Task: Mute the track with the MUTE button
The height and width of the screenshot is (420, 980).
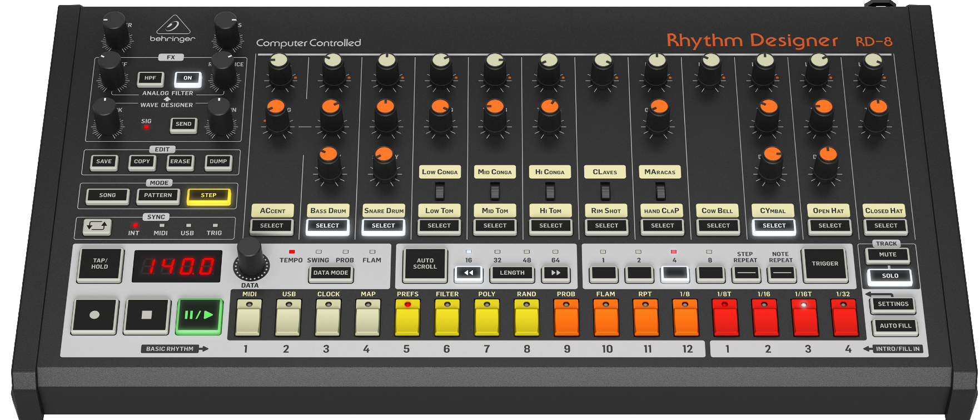Action: coord(888,255)
